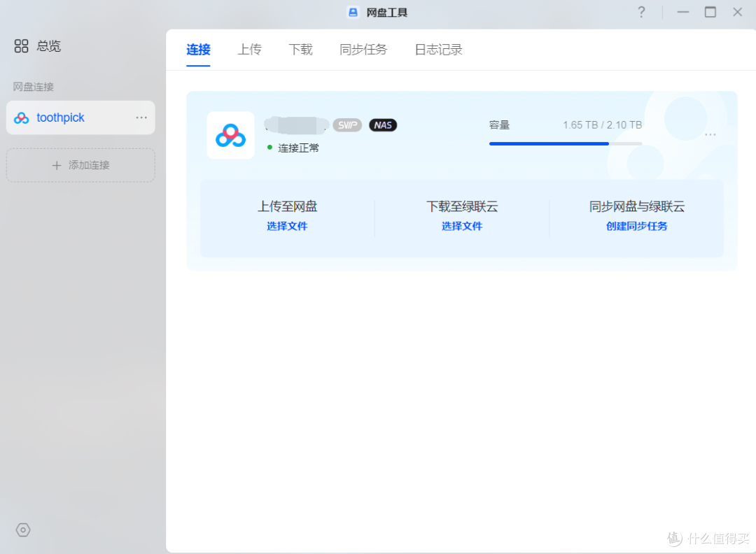
Task: Click 选择文件 under 下载至绿联云
Action: tap(462, 226)
